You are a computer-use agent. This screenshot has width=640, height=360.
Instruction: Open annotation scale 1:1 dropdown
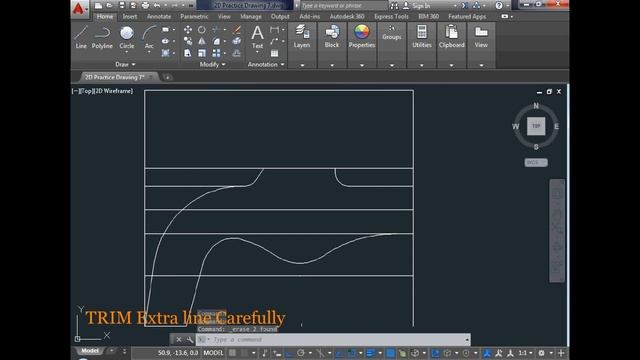click(525, 353)
